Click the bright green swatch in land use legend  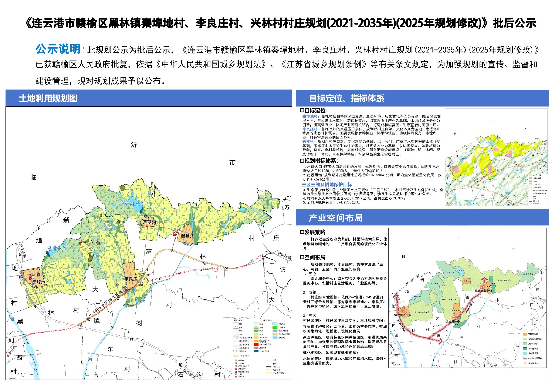pyautogui.click(x=275, y=327)
